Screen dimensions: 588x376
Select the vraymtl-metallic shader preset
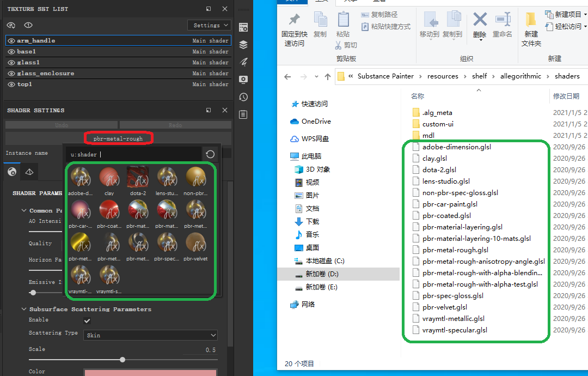[x=81, y=276]
